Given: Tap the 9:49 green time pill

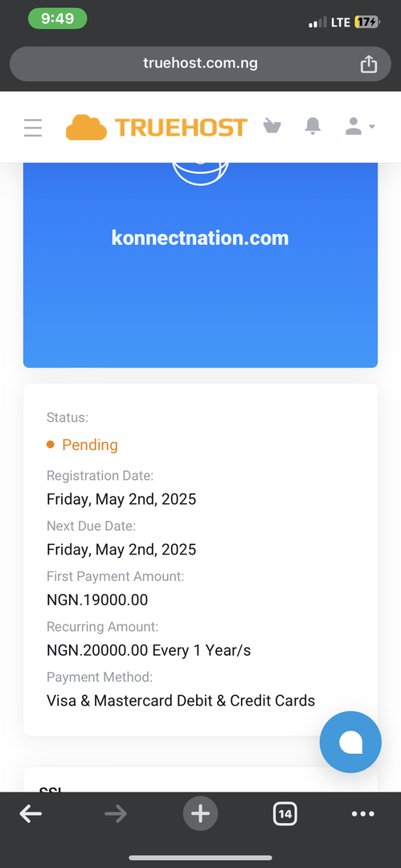Looking at the screenshot, I should pyautogui.click(x=58, y=18).
